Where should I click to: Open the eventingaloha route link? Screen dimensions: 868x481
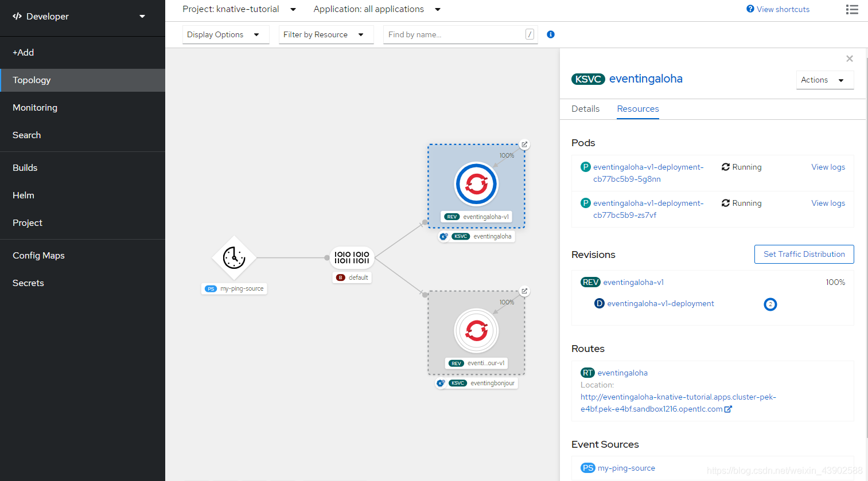622,373
